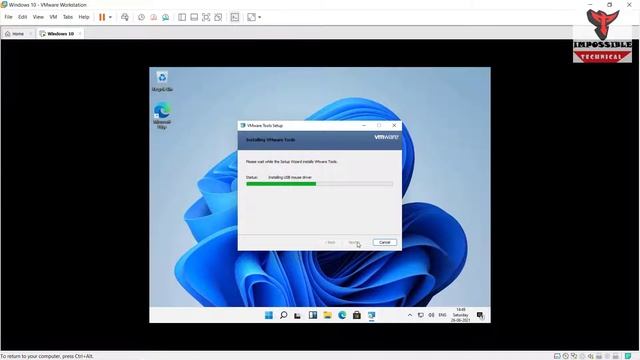Click the guest network tray icon
Image resolution: width=640 pixels, height=360 pixels.
[x=420, y=315]
